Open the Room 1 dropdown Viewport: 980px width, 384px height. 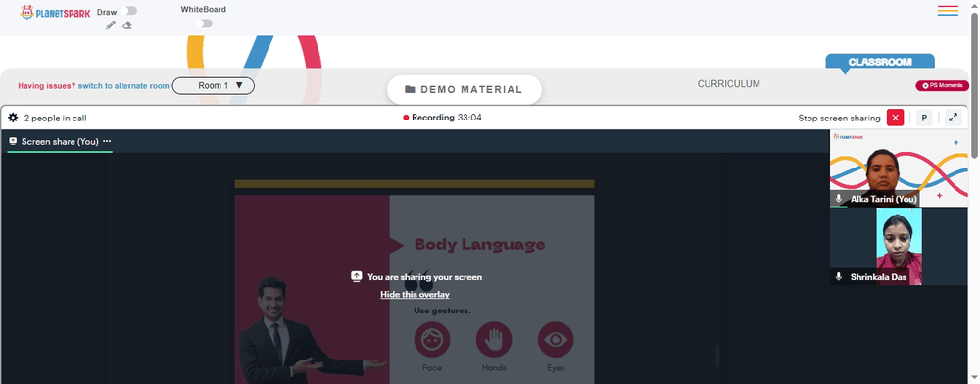pos(213,85)
